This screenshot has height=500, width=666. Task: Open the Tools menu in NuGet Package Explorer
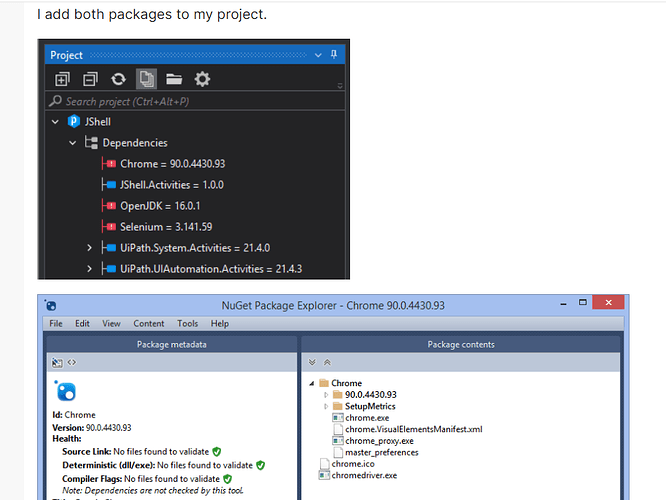tap(187, 324)
